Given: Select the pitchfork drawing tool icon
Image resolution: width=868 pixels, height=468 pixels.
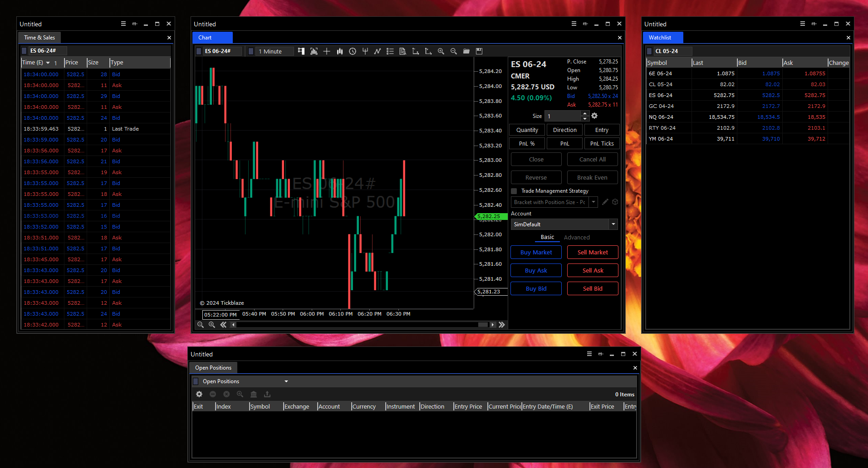Looking at the screenshot, I should 365,51.
